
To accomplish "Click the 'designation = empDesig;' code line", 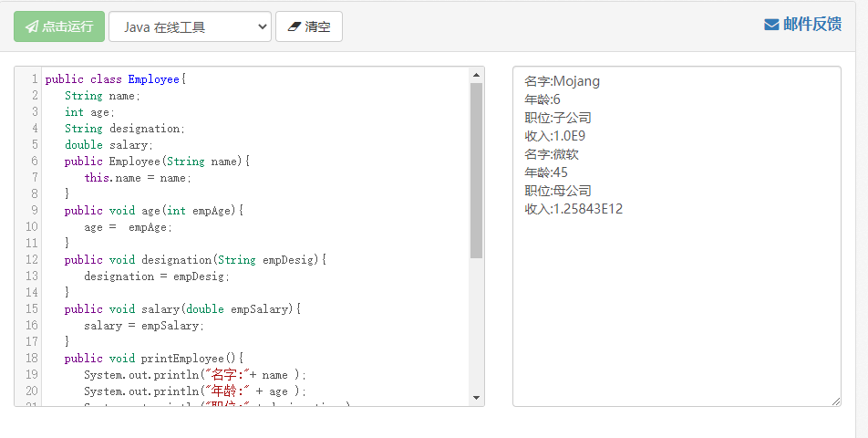I will click(156, 276).
